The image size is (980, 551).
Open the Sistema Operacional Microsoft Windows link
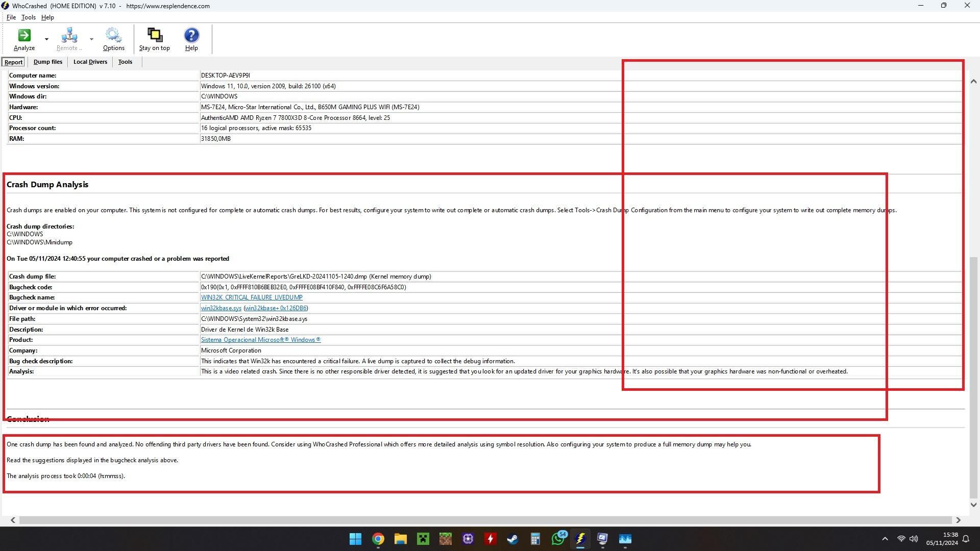pyautogui.click(x=261, y=340)
